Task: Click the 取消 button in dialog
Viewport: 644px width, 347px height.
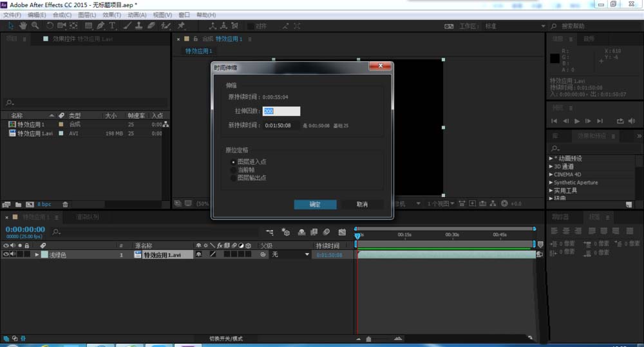Action: click(362, 204)
